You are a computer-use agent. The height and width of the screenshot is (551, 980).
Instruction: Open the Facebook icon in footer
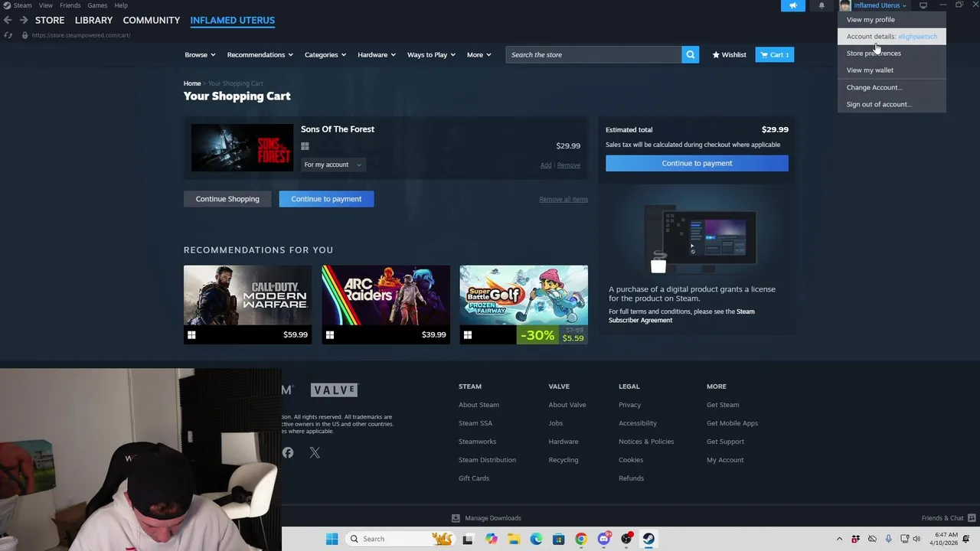288,452
